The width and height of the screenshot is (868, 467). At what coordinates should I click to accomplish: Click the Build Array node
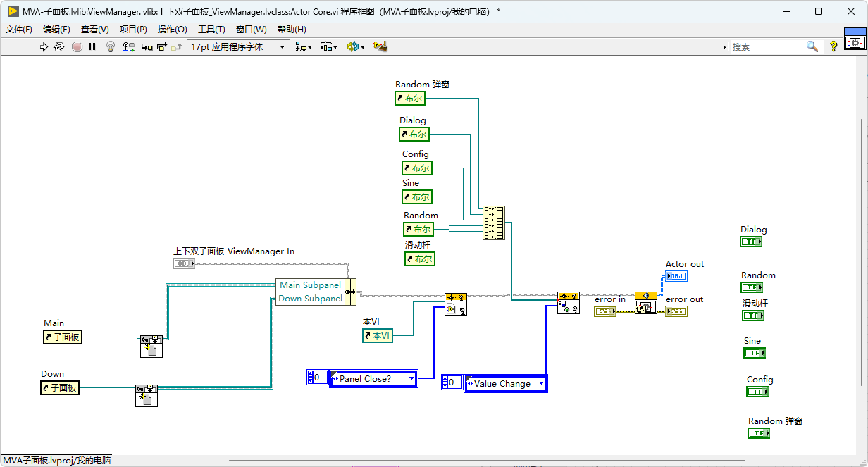pyautogui.click(x=494, y=223)
